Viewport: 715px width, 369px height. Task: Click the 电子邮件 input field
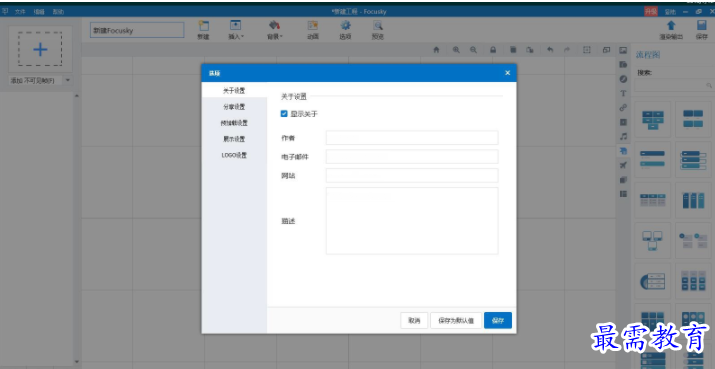[412, 156]
